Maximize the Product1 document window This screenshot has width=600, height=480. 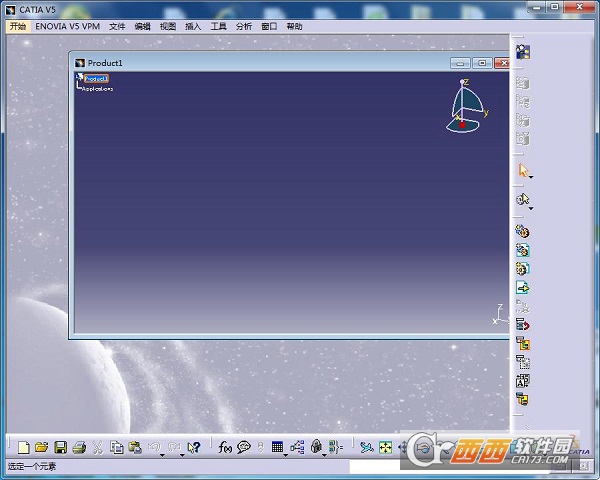[x=482, y=63]
